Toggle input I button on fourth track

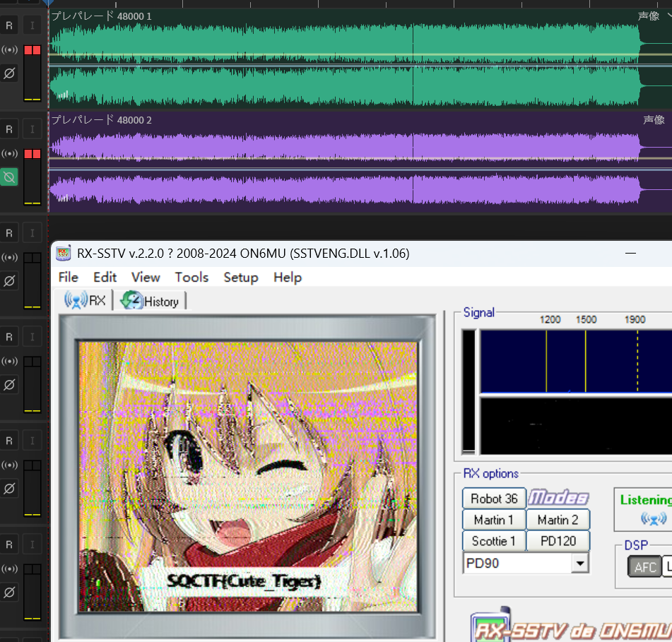point(32,337)
